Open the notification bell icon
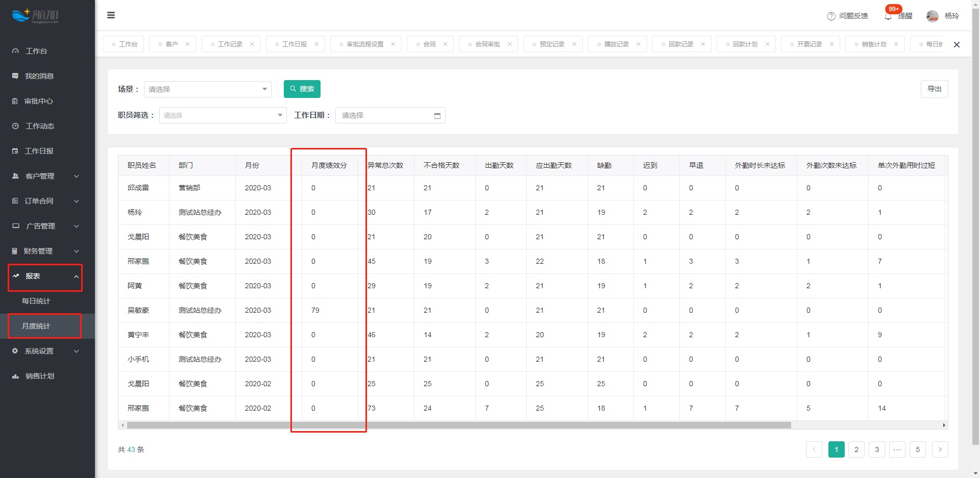The height and width of the screenshot is (478, 980). click(888, 16)
